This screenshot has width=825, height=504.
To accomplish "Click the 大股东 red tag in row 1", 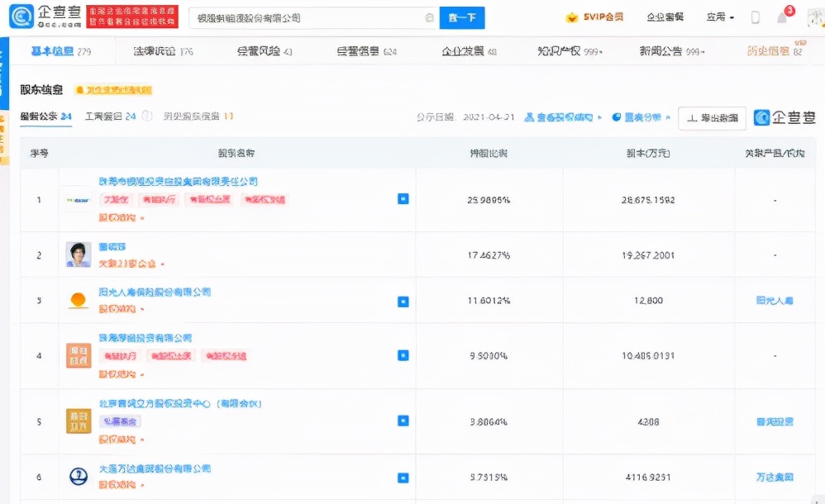I will tap(116, 199).
